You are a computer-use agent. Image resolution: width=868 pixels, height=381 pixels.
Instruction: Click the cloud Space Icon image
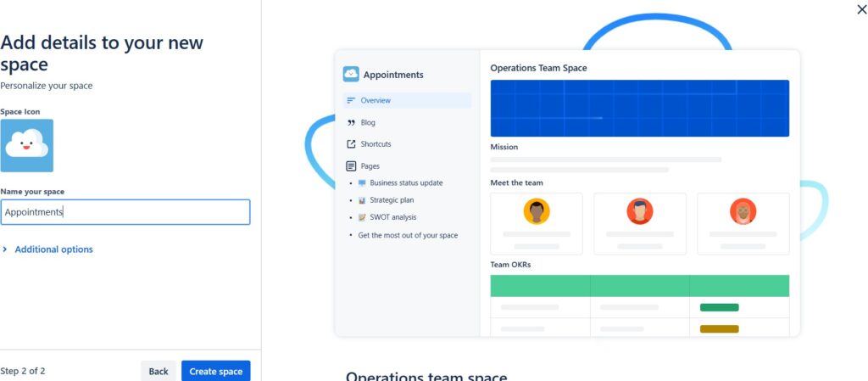tap(26, 145)
